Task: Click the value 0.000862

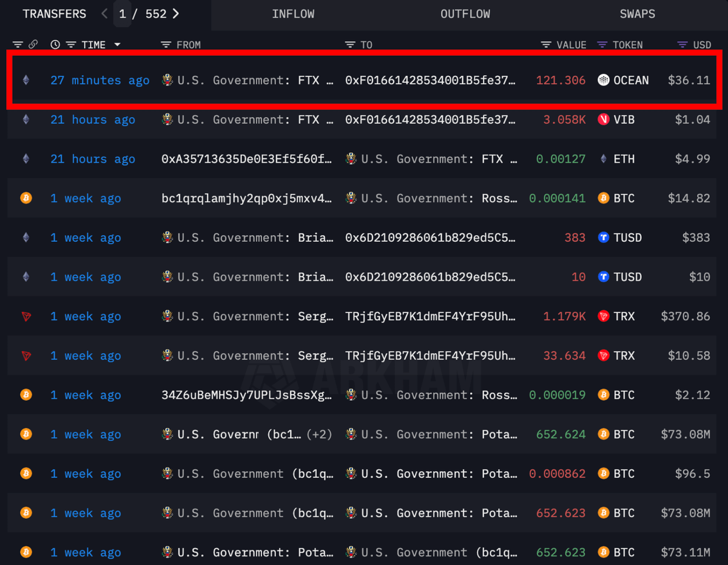Action: point(558,474)
